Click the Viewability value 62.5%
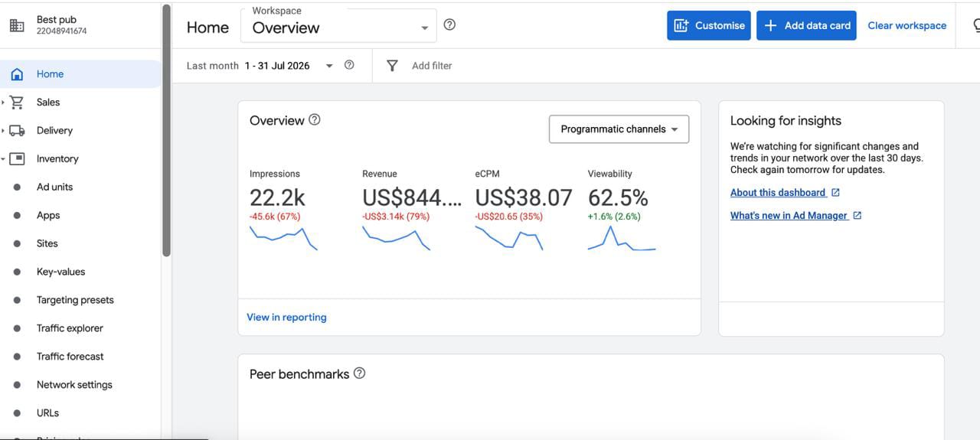 618,197
